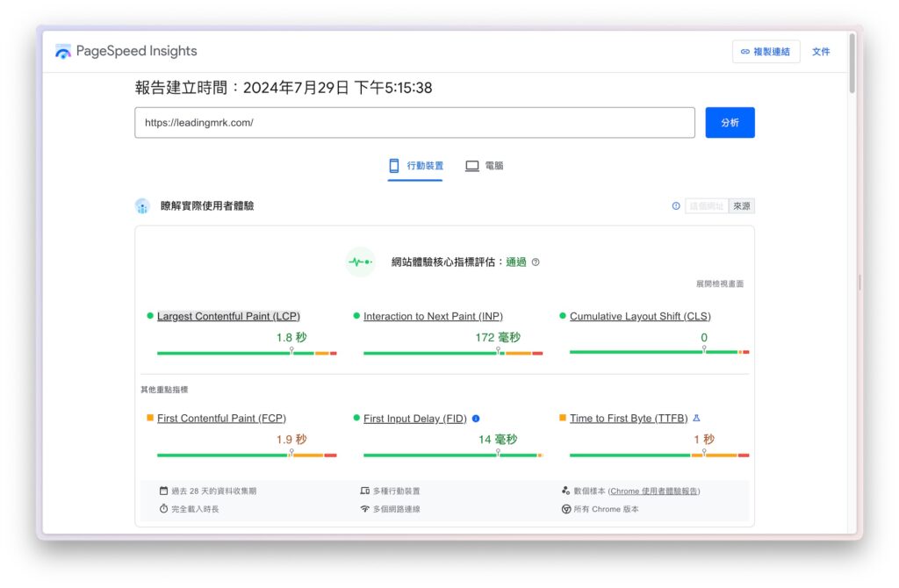Open the 文件 documentation link
The height and width of the screenshot is (588, 899).
click(x=821, y=52)
